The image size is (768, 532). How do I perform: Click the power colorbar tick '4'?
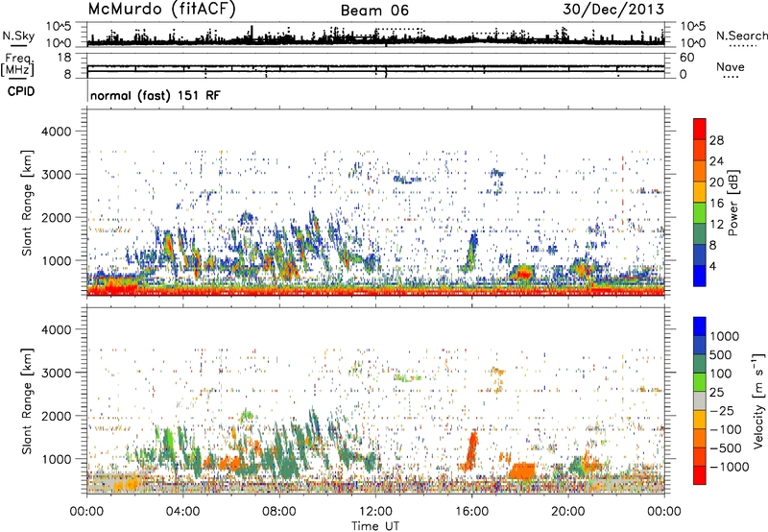[x=712, y=266]
